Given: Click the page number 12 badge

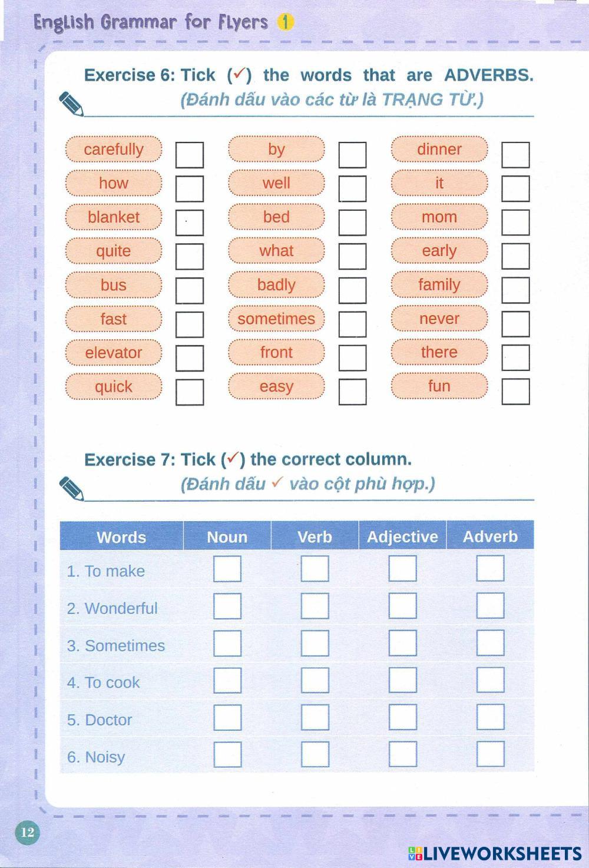Looking at the screenshot, I should 27,832.
